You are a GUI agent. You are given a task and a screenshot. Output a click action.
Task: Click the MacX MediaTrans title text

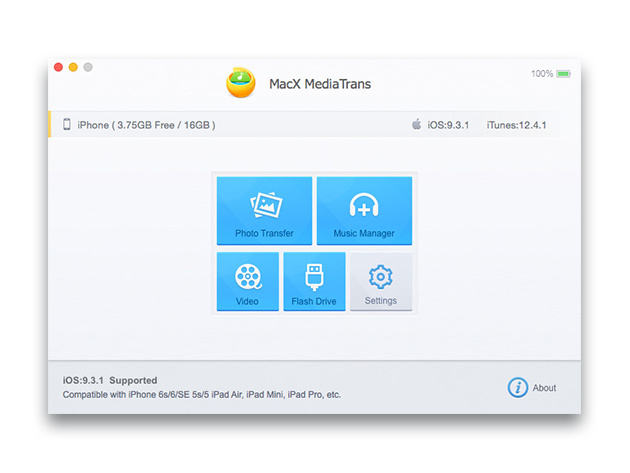point(320,84)
